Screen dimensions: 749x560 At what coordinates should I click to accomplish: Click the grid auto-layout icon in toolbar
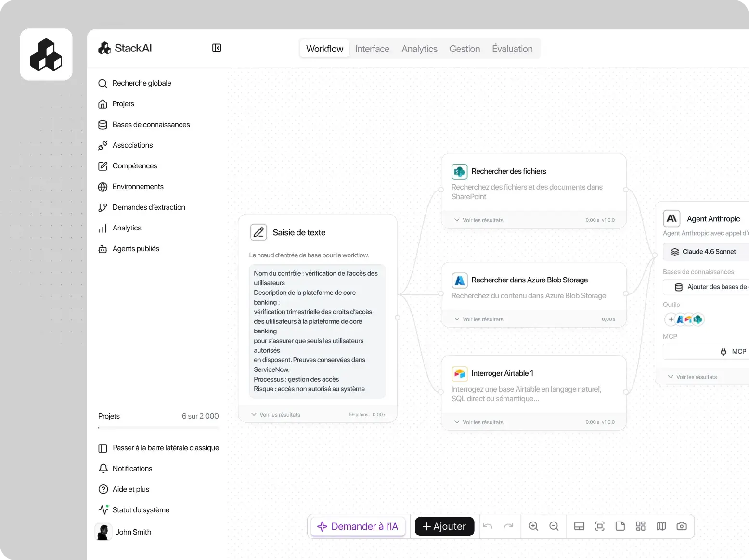tap(641, 526)
